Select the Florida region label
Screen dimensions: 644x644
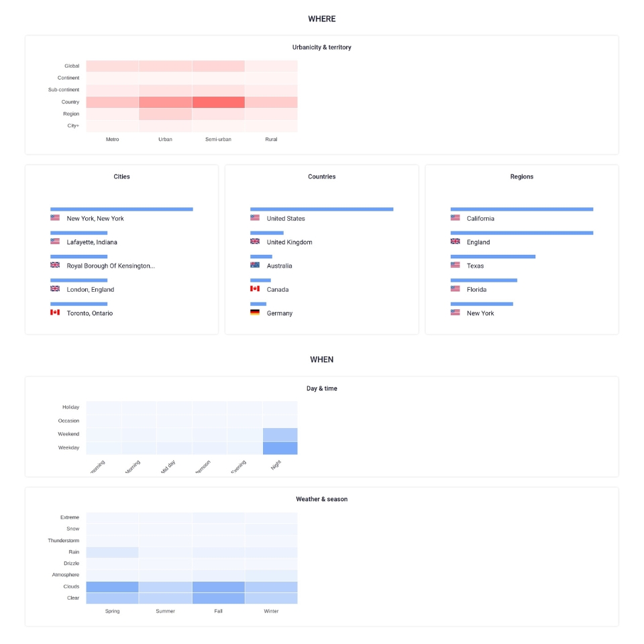tap(476, 290)
